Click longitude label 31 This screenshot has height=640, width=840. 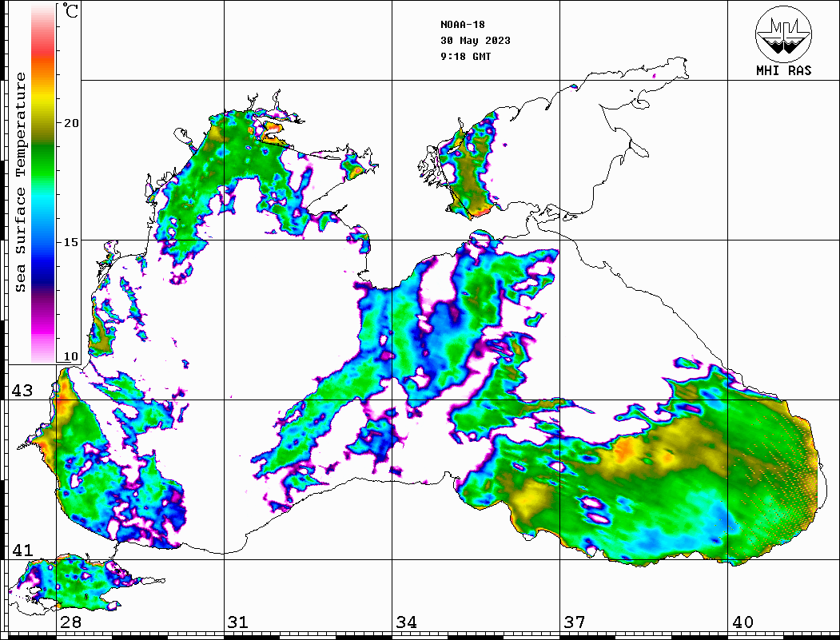[238, 622]
